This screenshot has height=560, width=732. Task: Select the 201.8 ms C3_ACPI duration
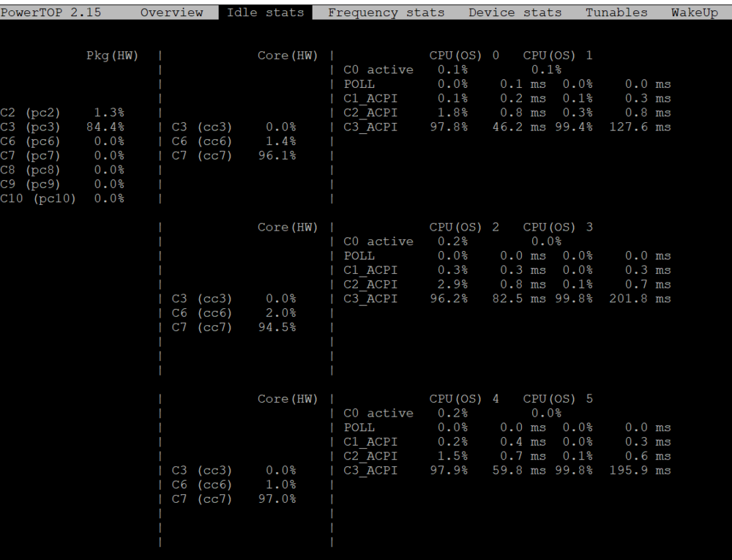[640, 299]
